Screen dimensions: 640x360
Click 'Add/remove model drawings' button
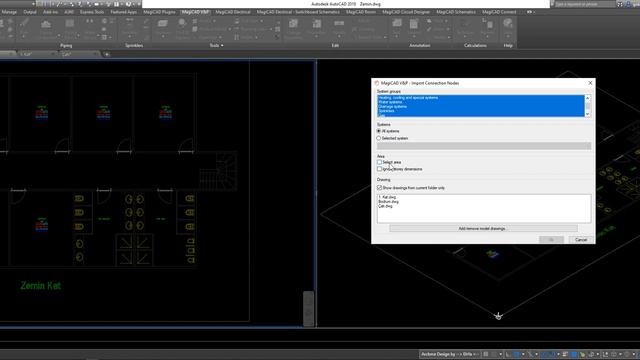coord(483,229)
